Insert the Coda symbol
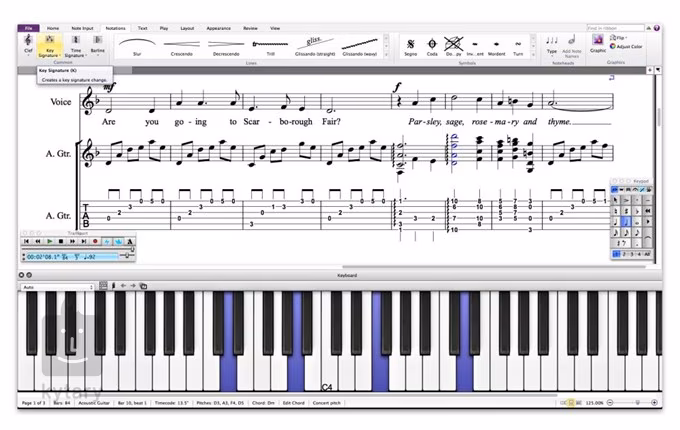The image size is (680, 430). coord(433,46)
